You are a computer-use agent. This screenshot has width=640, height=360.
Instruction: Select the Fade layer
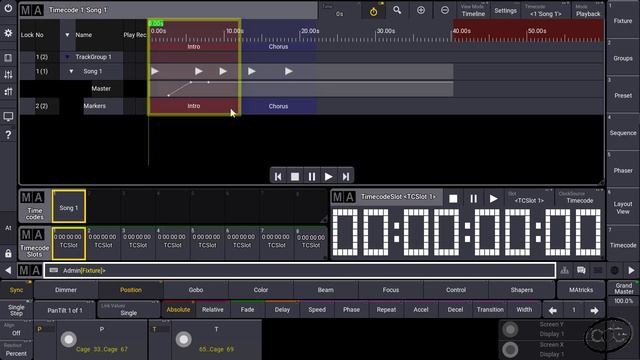[247, 310]
